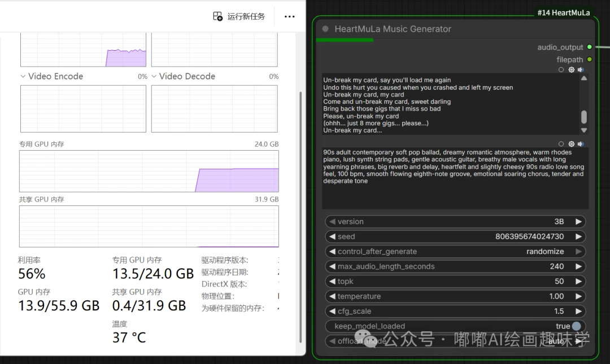Image resolution: width=610 pixels, height=364 pixels.
Task: Click the circle toggle above the lyrics widget
Action: tap(561, 69)
